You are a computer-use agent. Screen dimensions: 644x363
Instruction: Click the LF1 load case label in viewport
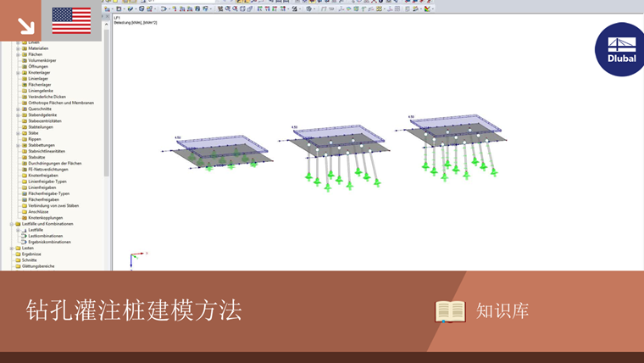(117, 18)
